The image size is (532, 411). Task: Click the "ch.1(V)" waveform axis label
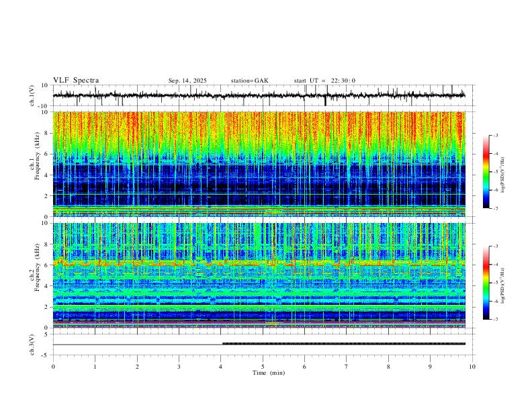tap(32, 95)
